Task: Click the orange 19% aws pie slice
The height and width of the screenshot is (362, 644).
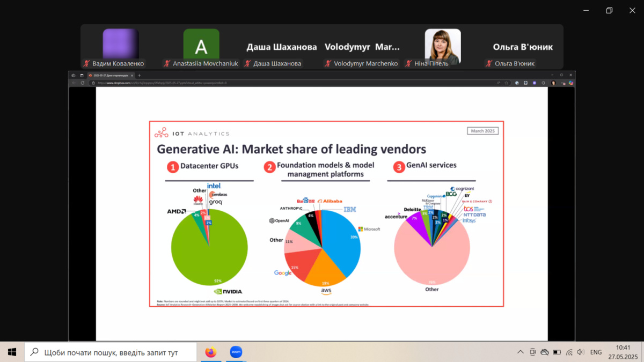Action: (326, 268)
